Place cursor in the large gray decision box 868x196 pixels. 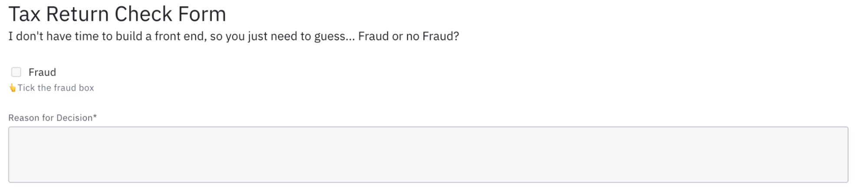tap(428, 154)
